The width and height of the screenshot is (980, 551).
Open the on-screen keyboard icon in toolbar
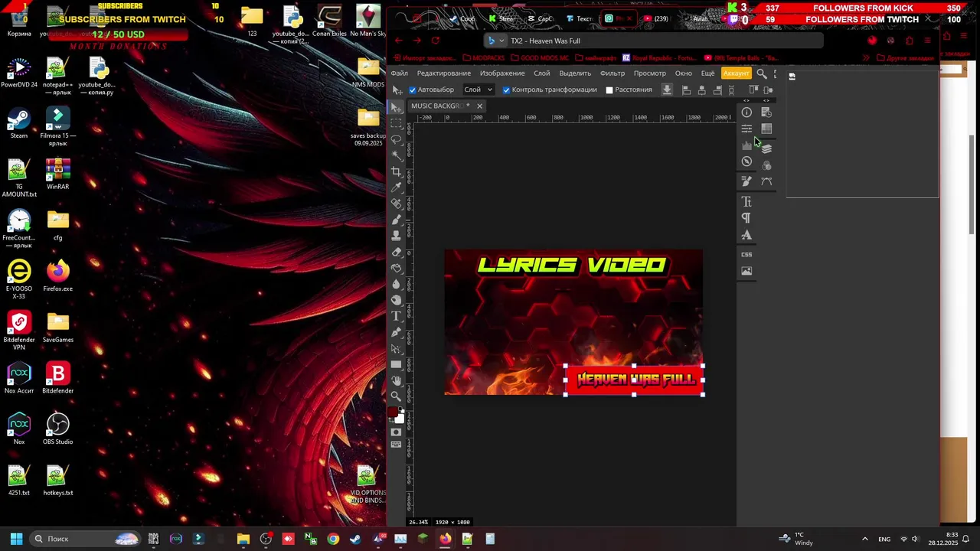point(396,445)
